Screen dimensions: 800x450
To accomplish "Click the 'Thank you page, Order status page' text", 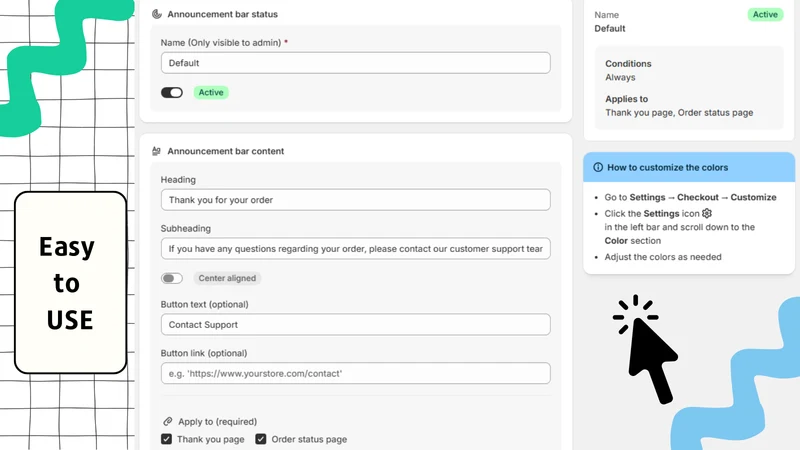I will click(x=679, y=112).
